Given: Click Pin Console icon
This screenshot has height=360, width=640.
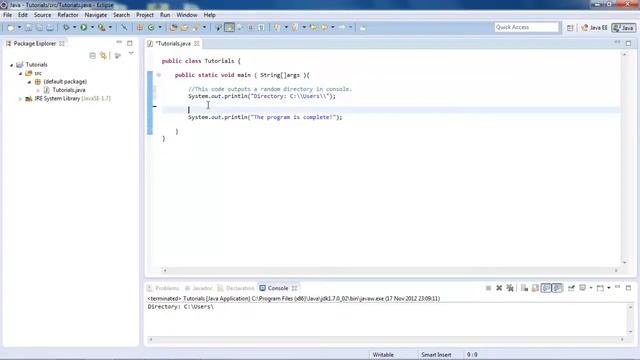Looking at the screenshot, I should pyautogui.click(x=571, y=288).
